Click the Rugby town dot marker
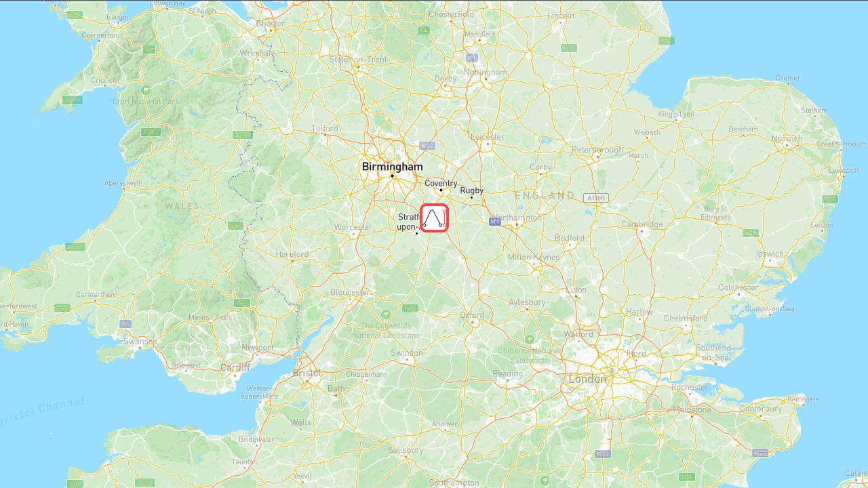The height and width of the screenshot is (488, 868). (471, 197)
